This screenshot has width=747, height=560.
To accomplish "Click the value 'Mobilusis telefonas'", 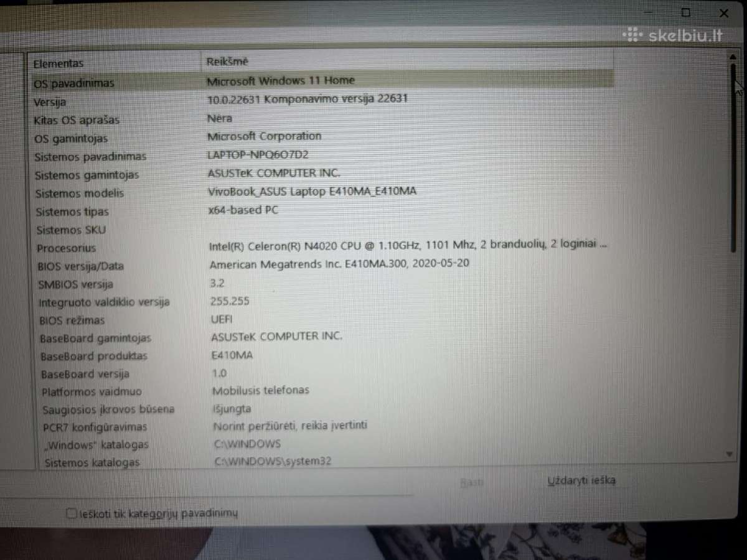I will tap(261, 391).
